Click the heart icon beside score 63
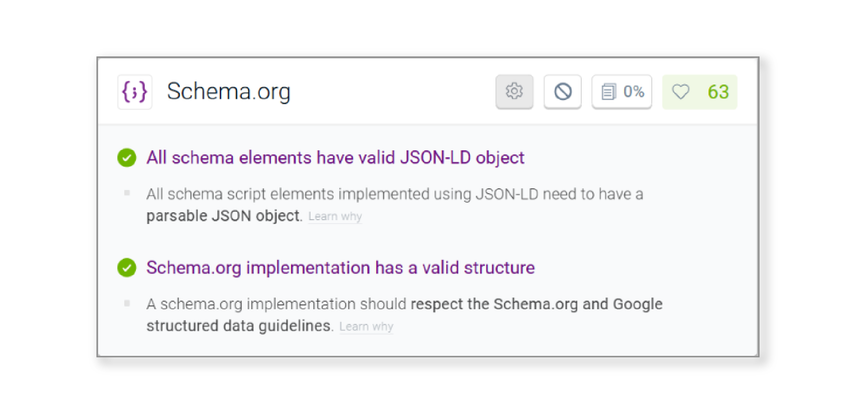The width and height of the screenshot is (856, 414). 681,92
